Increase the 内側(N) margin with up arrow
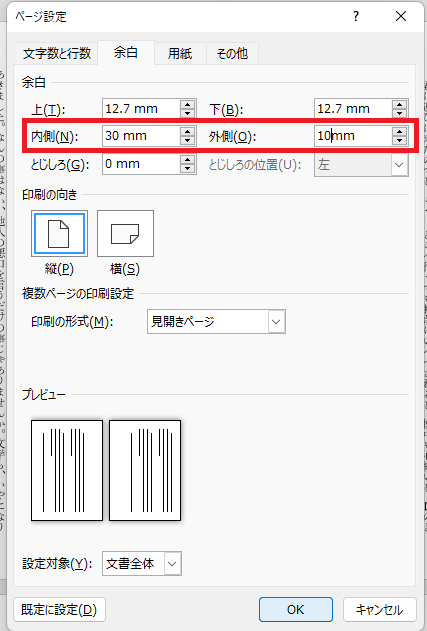The width and height of the screenshot is (427, 631). (188, 132)
